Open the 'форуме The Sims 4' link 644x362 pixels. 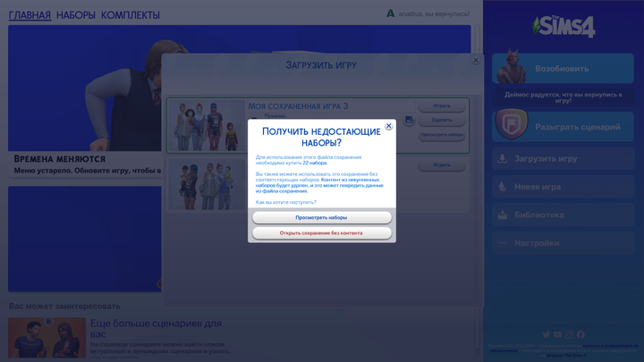pyautogui.click(x=566, y=356)
